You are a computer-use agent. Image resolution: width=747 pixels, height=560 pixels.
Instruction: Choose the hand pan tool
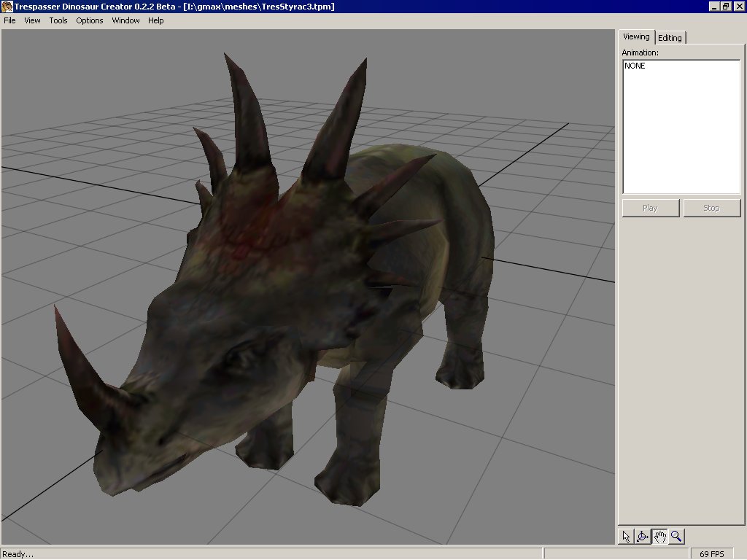[x=659, y=537]
